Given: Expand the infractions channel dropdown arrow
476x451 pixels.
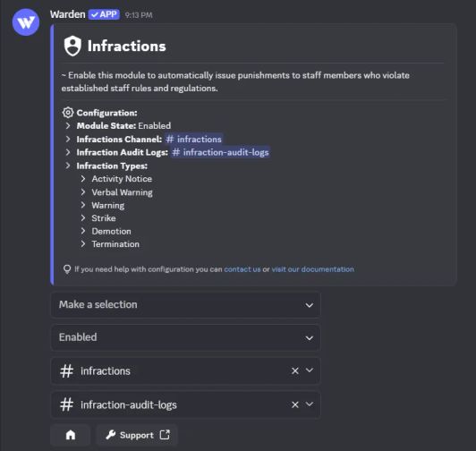Looking at the screenshot, I should tap(310, 370).
